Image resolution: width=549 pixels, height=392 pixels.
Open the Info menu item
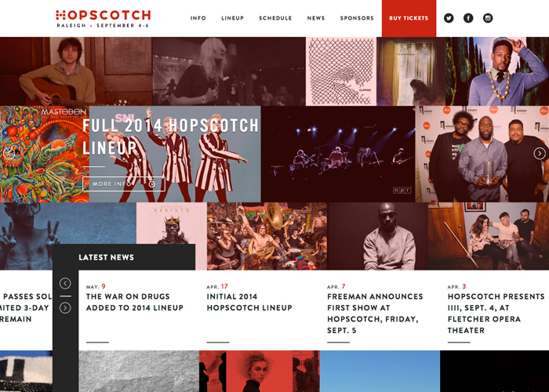coord(198,18)
